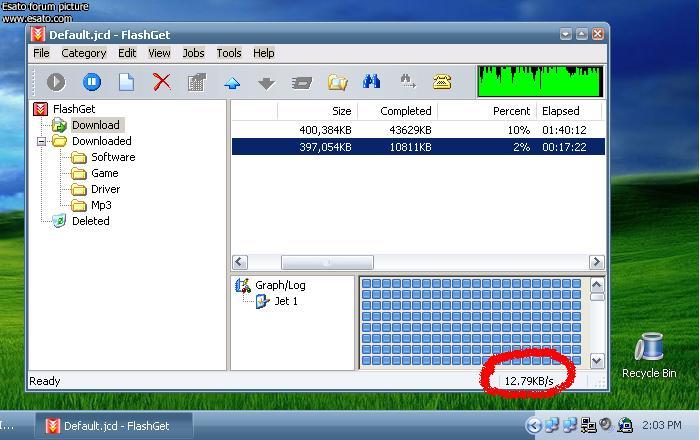This screenshot has width=700, height=440.
Task: Open Recycle Bin on the desktop
Action: click(x=649, y=355)
